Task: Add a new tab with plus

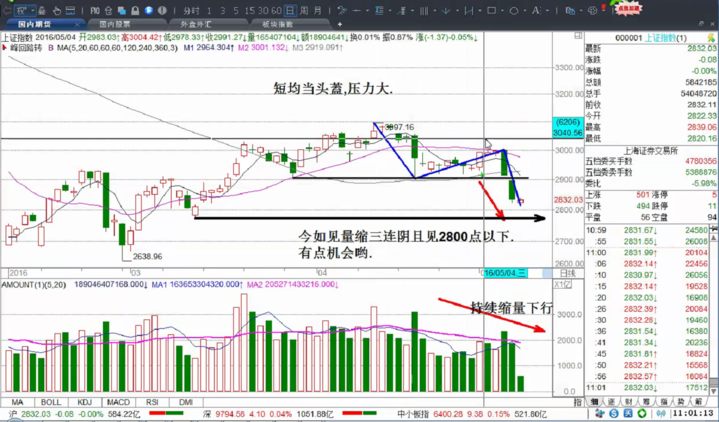Action: pyautogui.click(x=340, y=24)
